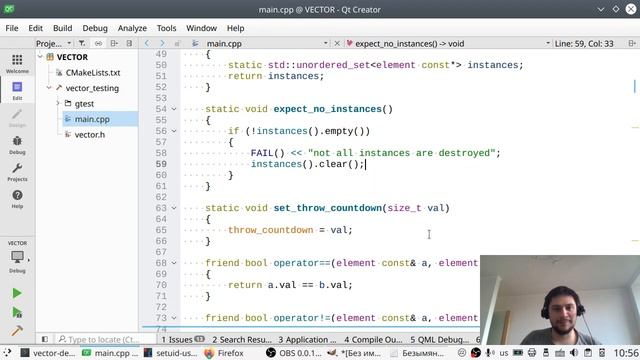640x360 pixels.
Task: Show the 4 Compile Output pane
Action: [x=373, y=340]
